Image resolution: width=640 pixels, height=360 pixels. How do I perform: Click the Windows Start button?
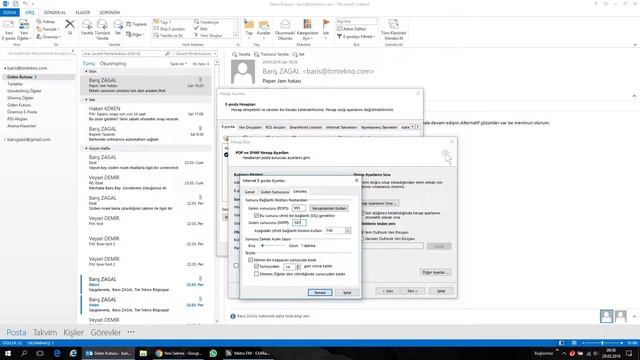8,353
